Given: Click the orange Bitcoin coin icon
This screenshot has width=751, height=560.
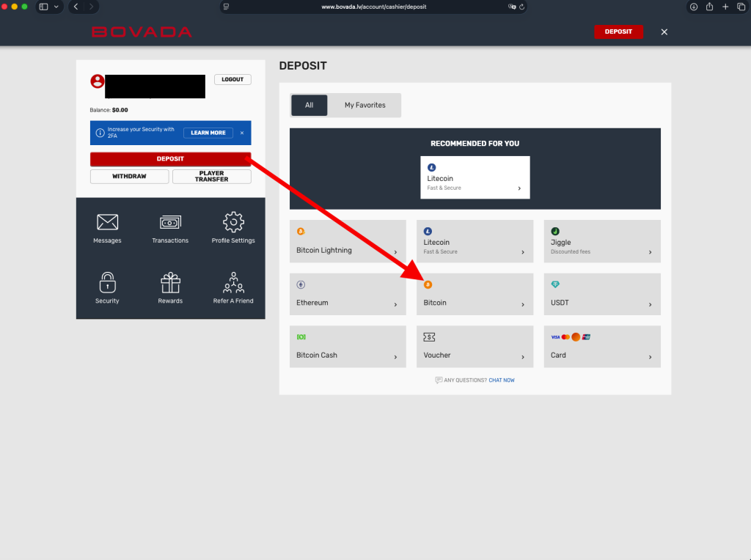Looking at the screenshot, I should [x=428, y=285].
